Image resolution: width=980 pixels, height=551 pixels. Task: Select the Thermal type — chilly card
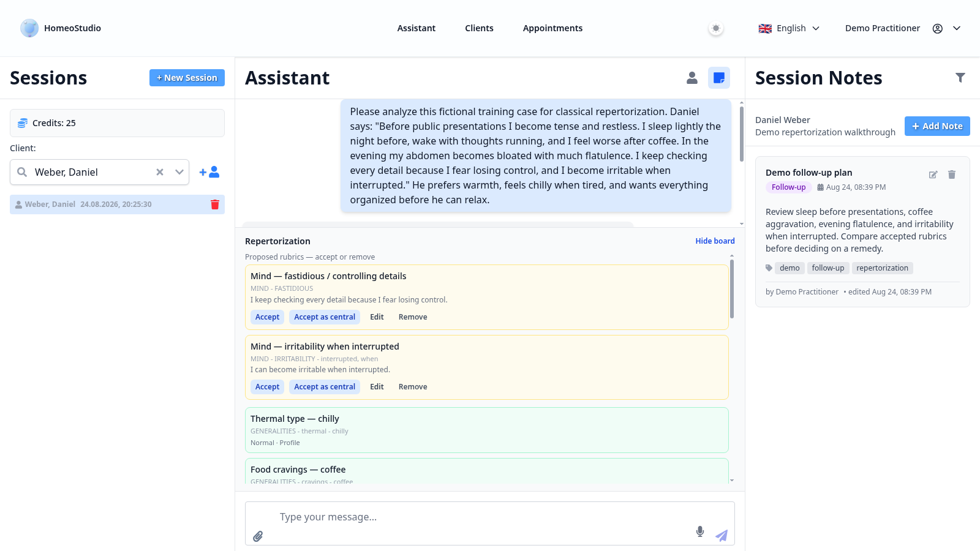487,430
